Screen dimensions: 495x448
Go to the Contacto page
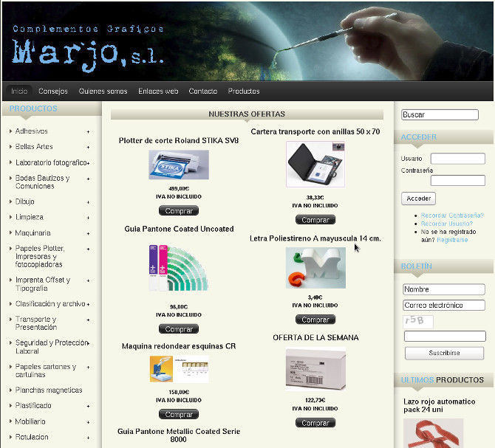point(202,92)
